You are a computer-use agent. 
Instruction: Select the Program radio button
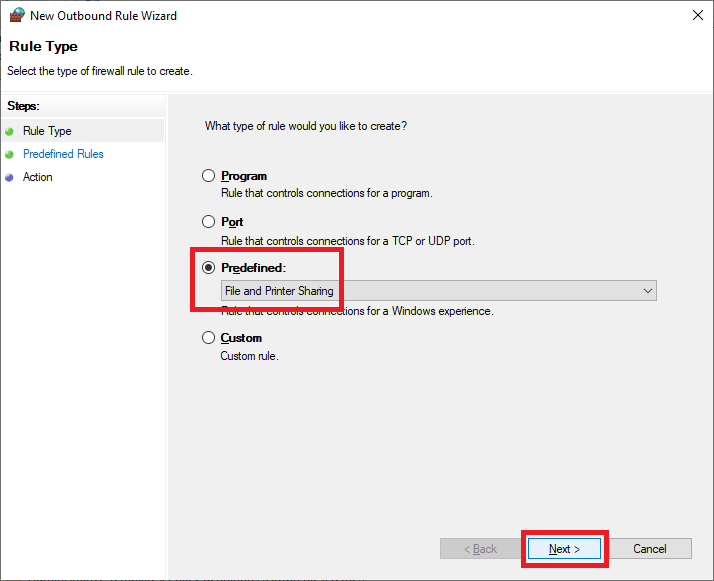click(209, 176)
